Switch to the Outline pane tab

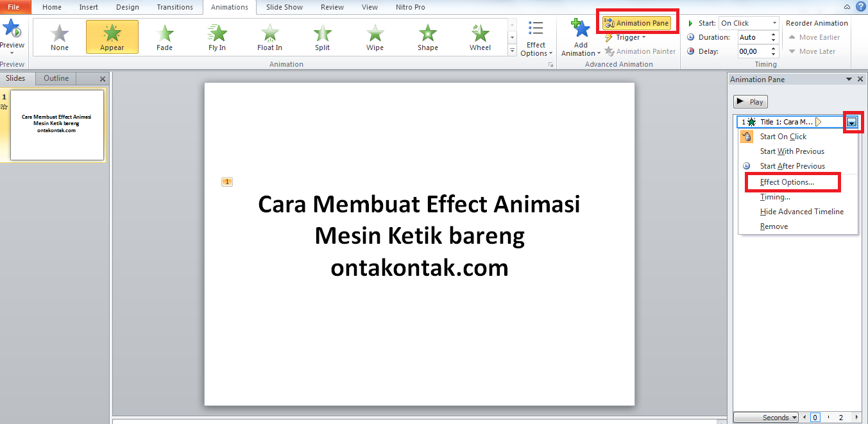56,78
